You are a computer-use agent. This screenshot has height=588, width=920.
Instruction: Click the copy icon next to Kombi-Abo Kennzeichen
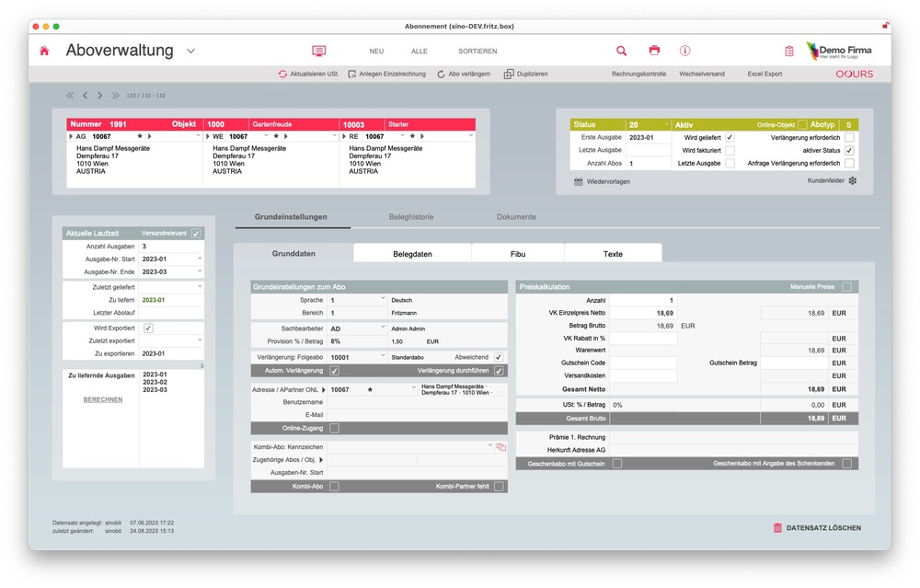[501, 447]
